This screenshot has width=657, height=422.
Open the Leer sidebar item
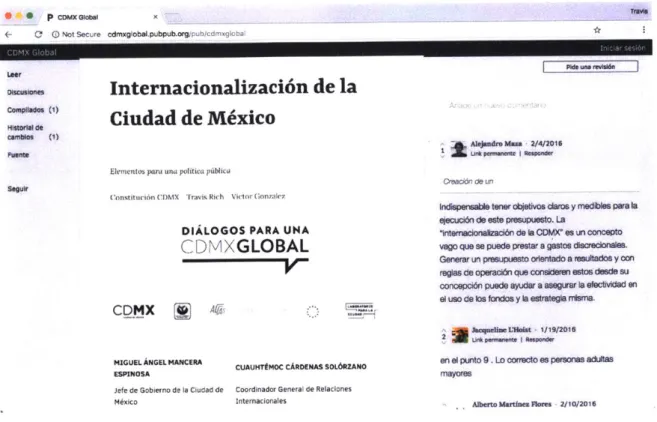click(14, 75)
